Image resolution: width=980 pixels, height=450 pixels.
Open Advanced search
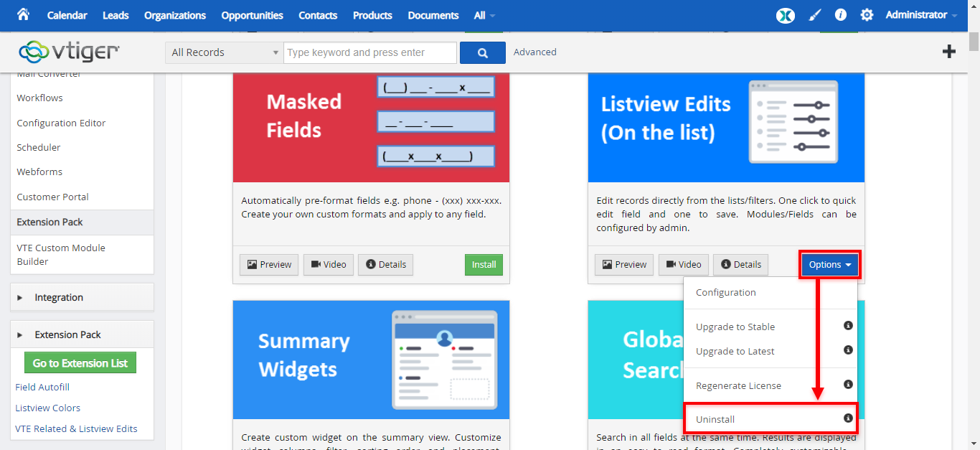(x=535, y=52)
